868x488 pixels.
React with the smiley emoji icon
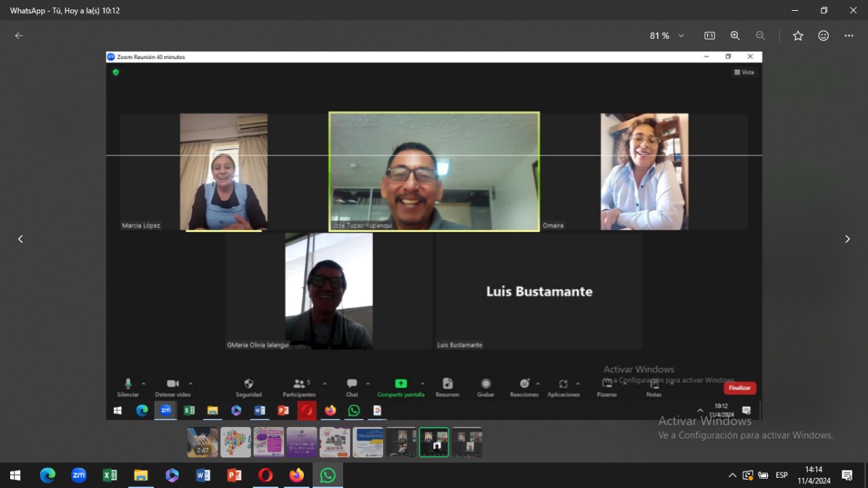(x=823, y=36)
